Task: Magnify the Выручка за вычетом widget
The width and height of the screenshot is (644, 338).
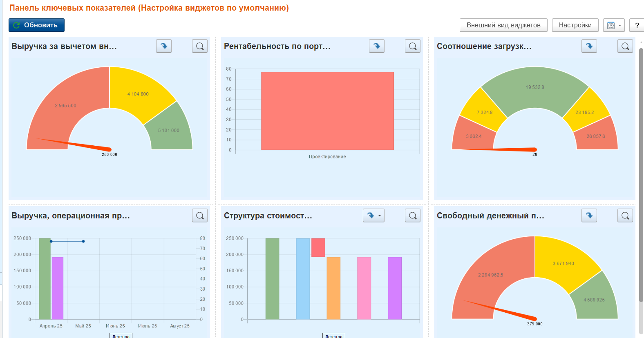Action: 200,46
